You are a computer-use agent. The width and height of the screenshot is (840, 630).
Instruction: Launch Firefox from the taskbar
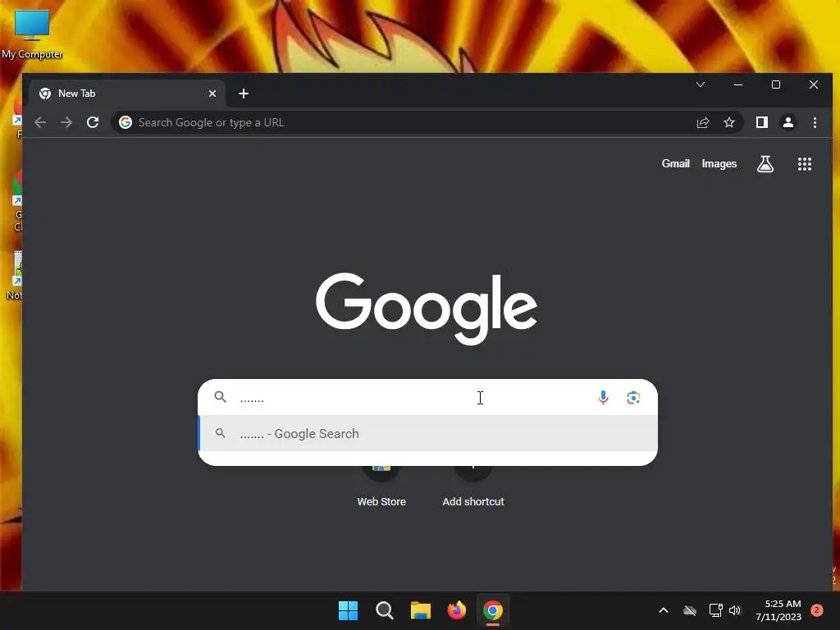pyautogui.click(x=456, y=610)
